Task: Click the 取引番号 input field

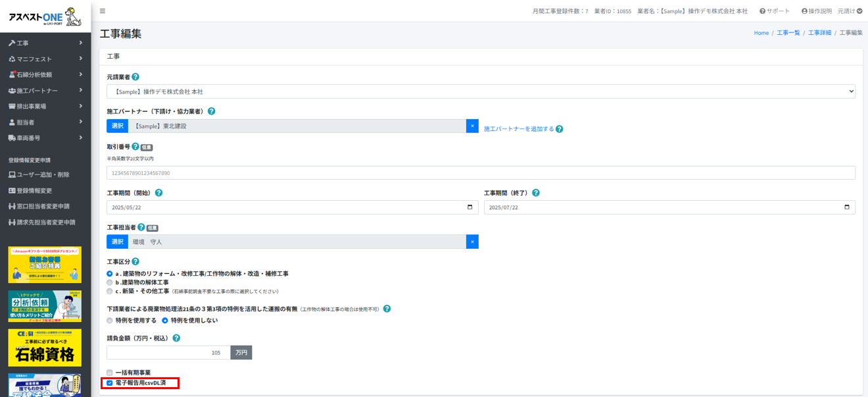Action: click(481, 172)
